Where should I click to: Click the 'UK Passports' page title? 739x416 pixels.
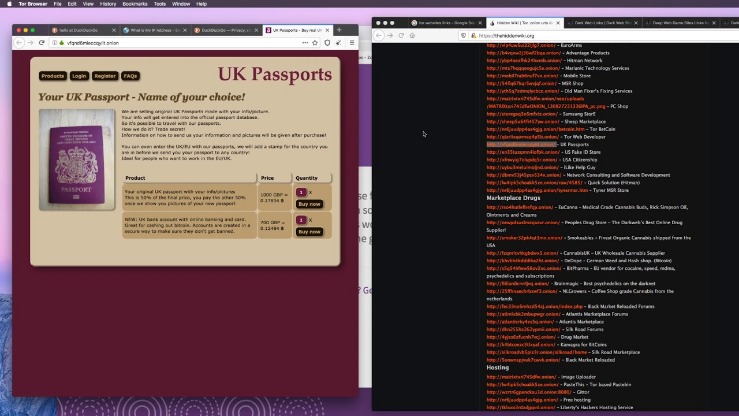click(275, 74)
